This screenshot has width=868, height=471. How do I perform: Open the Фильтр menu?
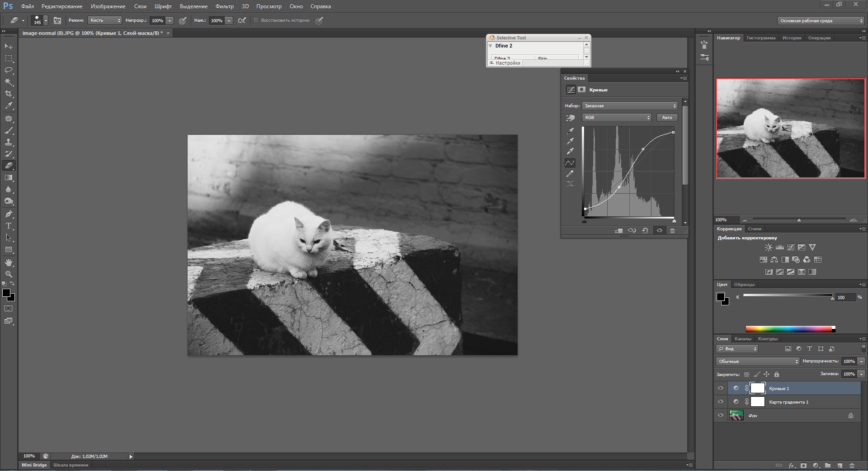[224, 6]
